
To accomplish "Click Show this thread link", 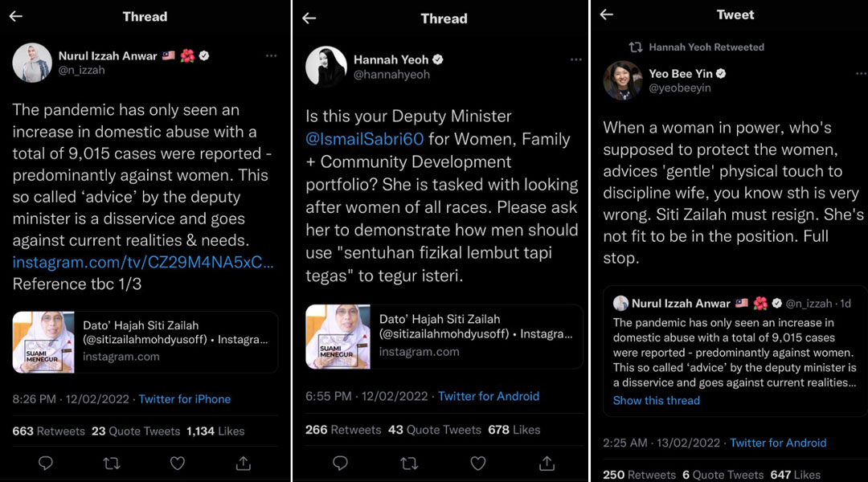I will pos(656,400).
